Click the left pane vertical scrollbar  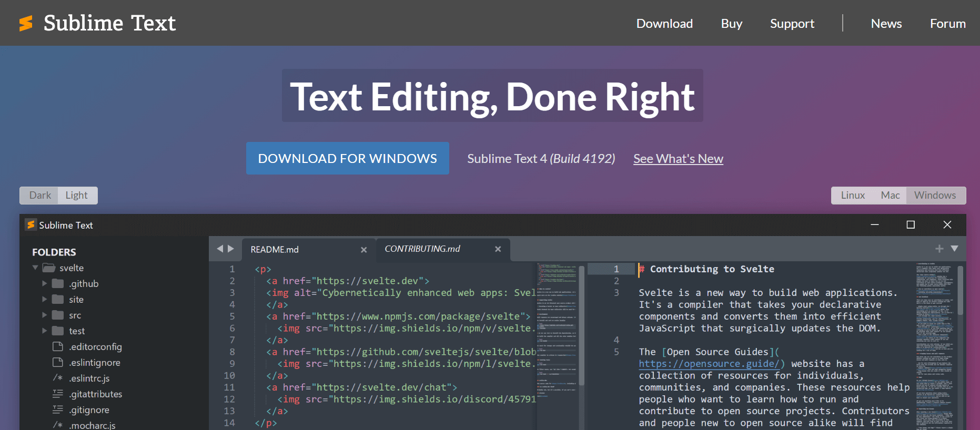click(582, 326)
